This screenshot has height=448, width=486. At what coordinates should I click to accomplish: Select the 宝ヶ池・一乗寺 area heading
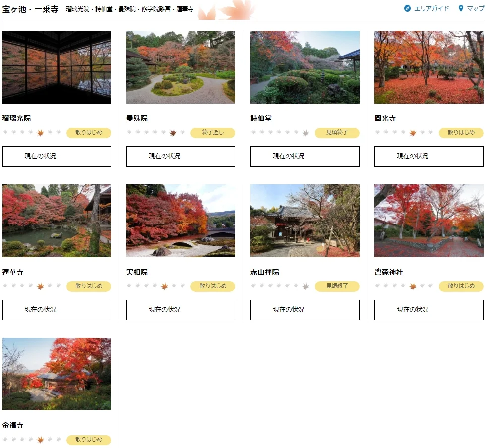point(30,8)
